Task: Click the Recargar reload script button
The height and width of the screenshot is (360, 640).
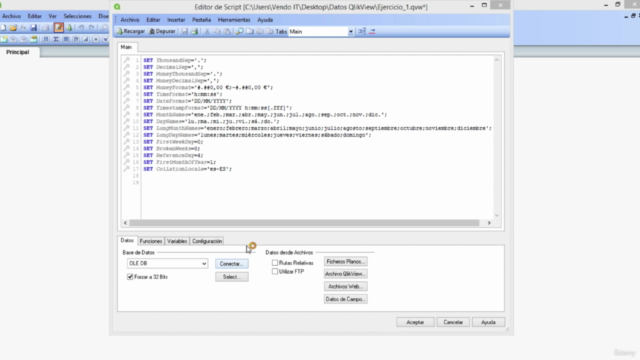Action: pyautogui.click(x=131, y=31)
